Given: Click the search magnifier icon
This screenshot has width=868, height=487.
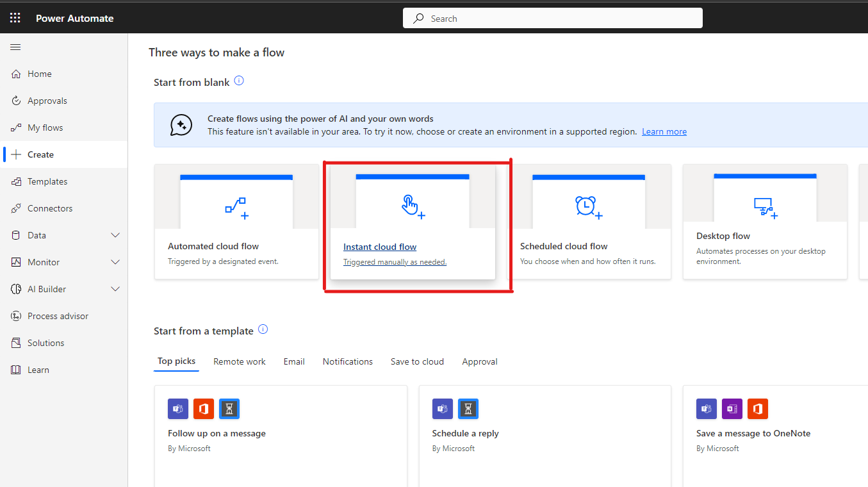Looking at the screenshot, I should tap(418, 19).
